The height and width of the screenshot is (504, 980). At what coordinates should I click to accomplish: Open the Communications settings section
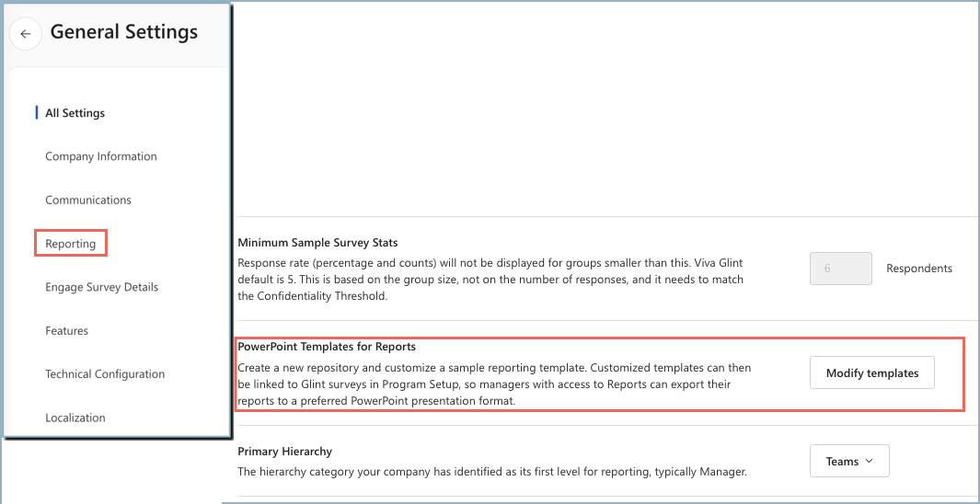[88, 200]
